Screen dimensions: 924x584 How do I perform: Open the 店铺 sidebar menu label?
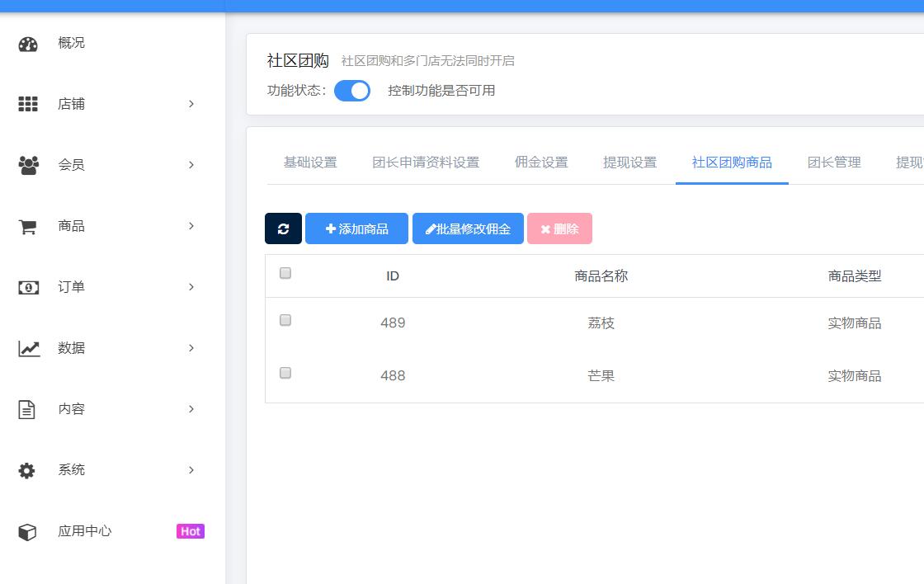coord(71,104)
